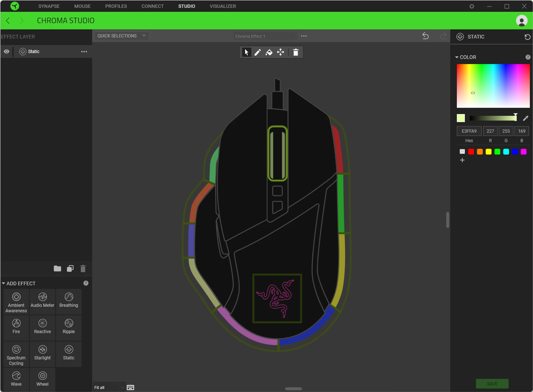Choose the transparent checkered swatch

(x=462, y=152)
